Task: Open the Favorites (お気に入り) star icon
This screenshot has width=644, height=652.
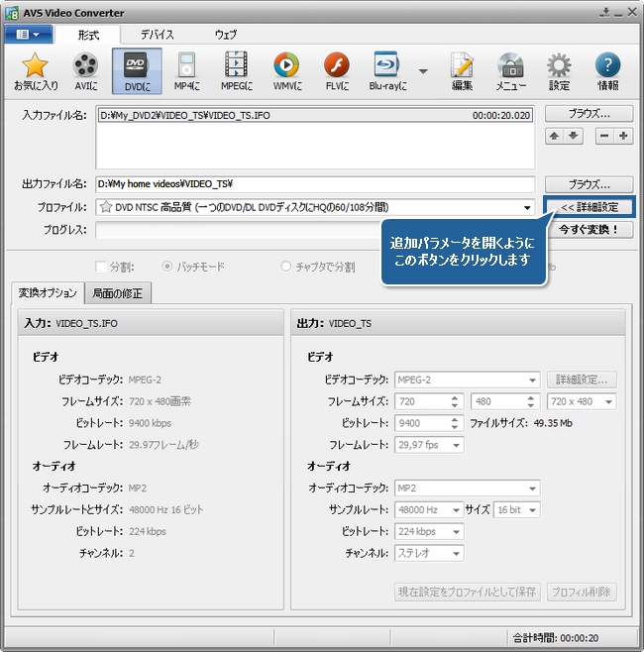Action: [35, 71]
